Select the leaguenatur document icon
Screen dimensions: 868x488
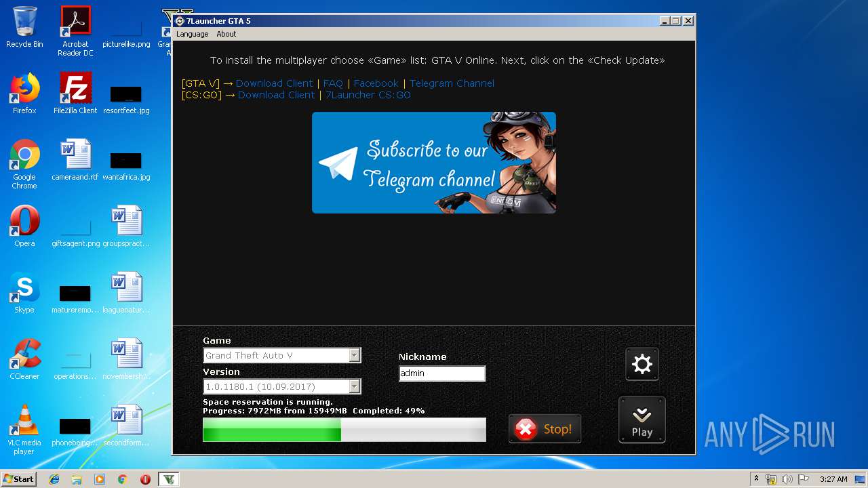pos(126,293)
